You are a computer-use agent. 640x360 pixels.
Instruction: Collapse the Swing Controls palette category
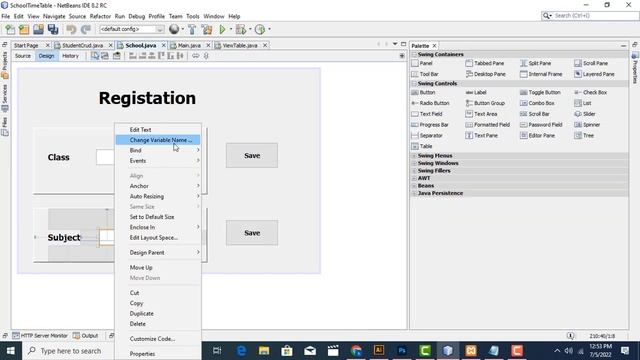pyautogui.click(x=414, y=83)
